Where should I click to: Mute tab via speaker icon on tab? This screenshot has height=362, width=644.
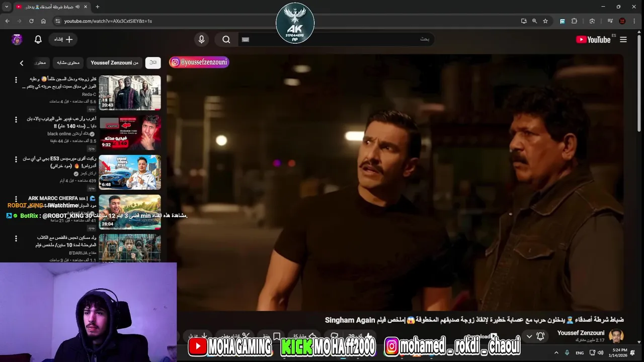click(77, 7)
